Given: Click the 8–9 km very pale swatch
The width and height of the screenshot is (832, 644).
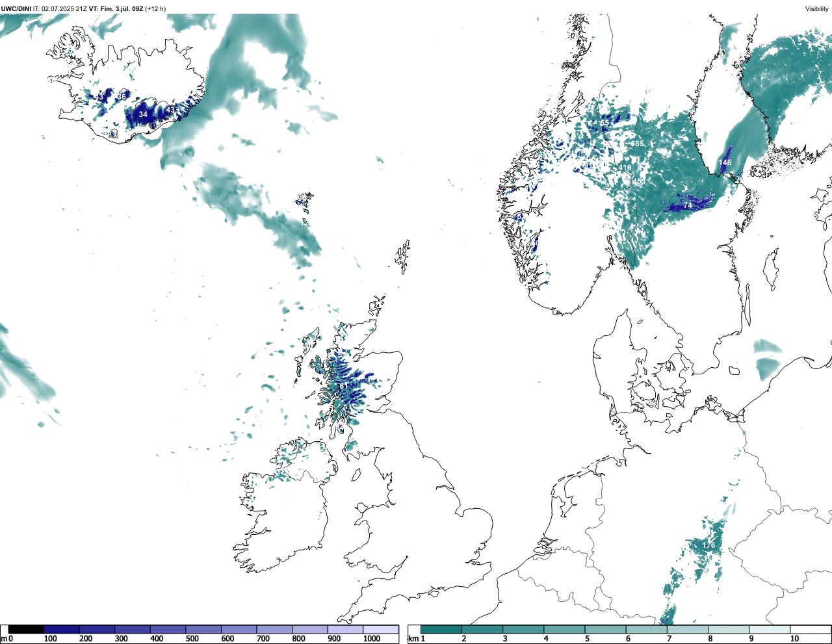Looking at the screenshot, I should tap(728, 629).
